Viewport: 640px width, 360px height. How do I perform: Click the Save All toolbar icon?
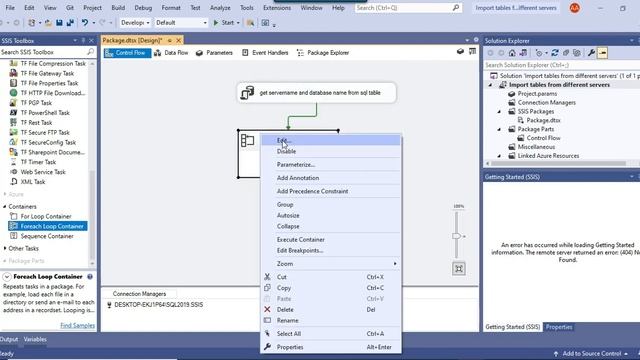[70, 23]
